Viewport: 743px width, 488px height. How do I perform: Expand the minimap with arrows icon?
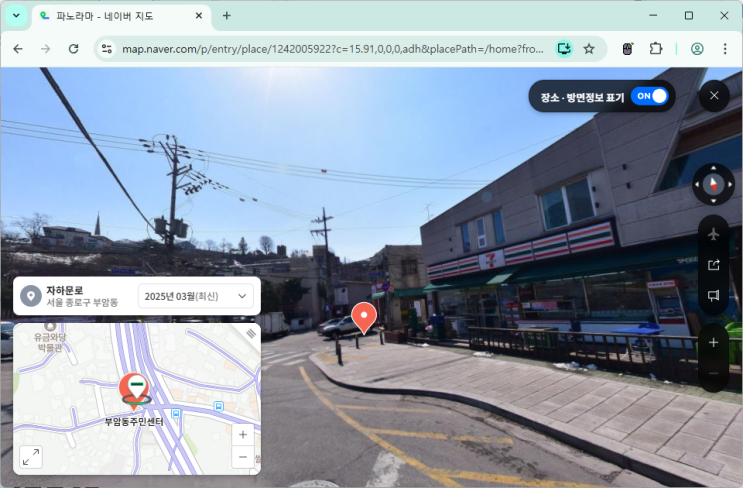pyautogui.click(x=31, y=457)
